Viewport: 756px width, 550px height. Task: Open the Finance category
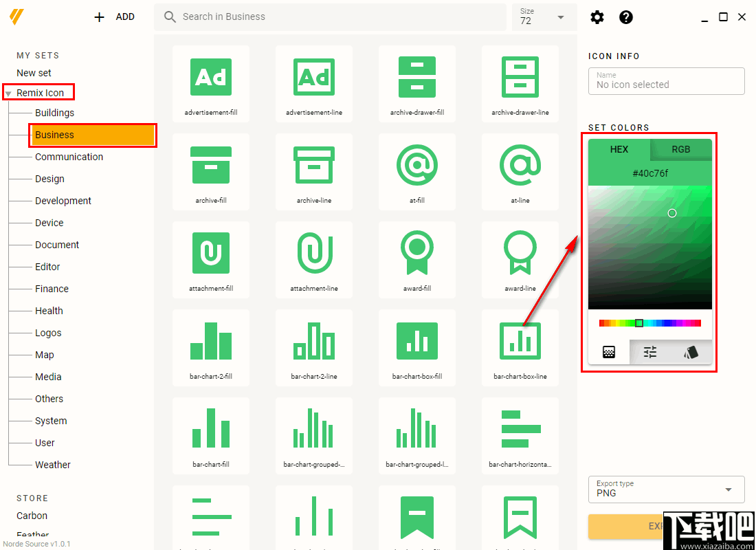pos(50,289)
